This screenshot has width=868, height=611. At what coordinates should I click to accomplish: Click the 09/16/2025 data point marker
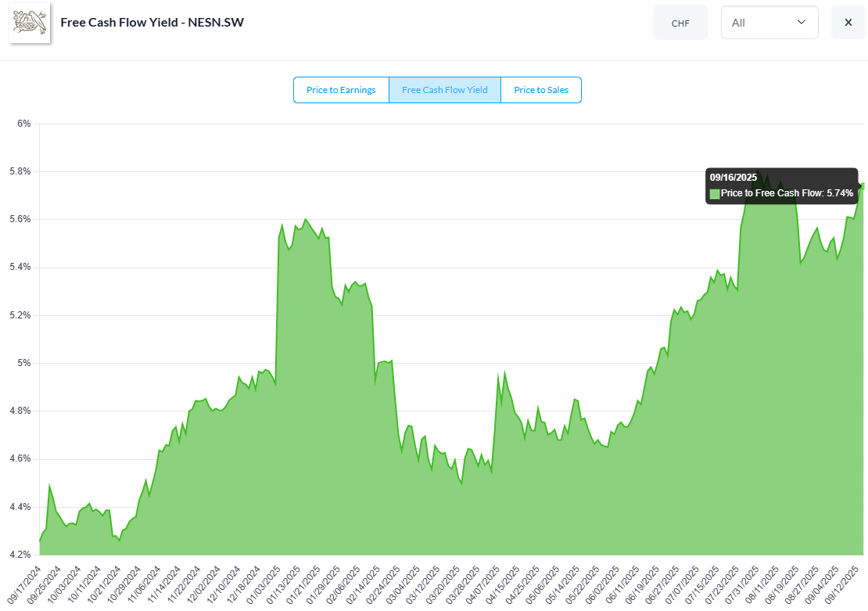pyautogui.click(x=863, y=186)
